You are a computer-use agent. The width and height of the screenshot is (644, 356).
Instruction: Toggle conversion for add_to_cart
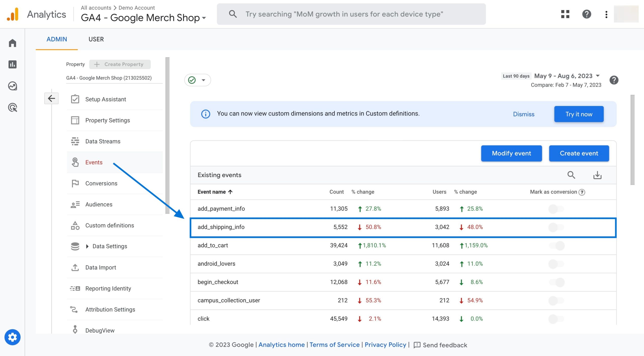pos(557,246)
